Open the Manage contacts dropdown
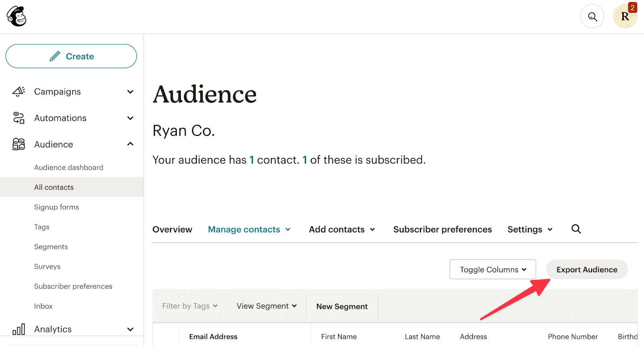Screen dimensions: 644x346 (249, 230)
